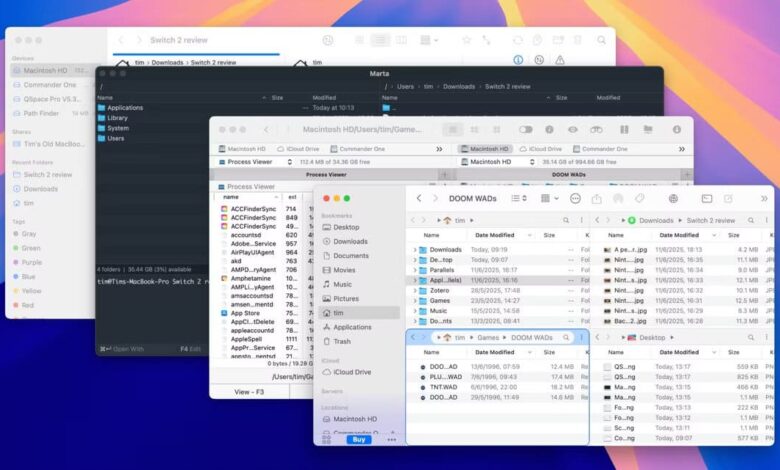The width and height of the screenshot is (780, 470).
Task: Click the eye Quick Look icon in Commander One
Action: [573, 129]
